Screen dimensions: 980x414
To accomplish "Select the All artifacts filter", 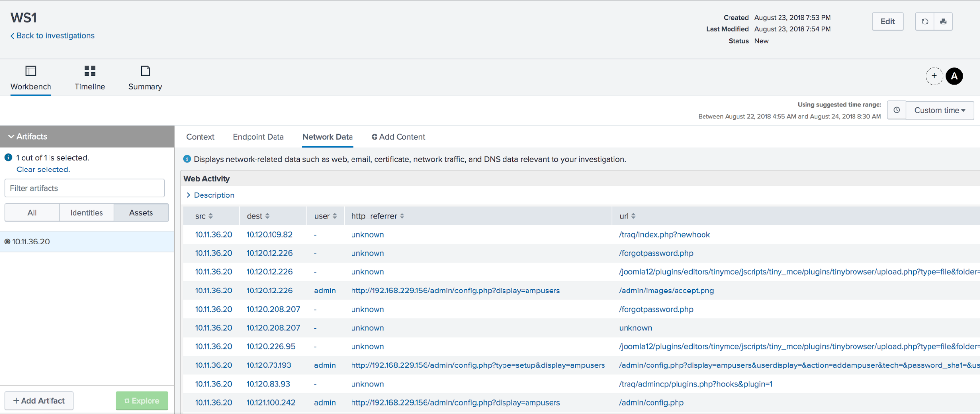I will click(x=32, y=213).
